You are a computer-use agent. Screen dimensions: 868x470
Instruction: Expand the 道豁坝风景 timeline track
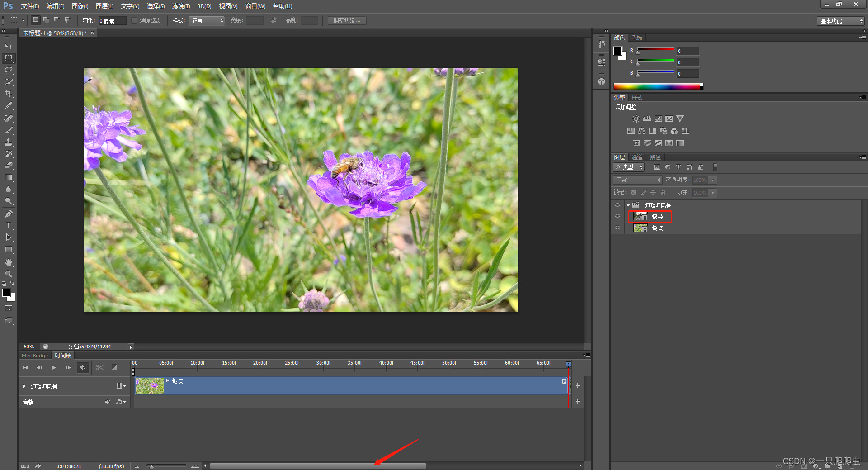[24, 386]
